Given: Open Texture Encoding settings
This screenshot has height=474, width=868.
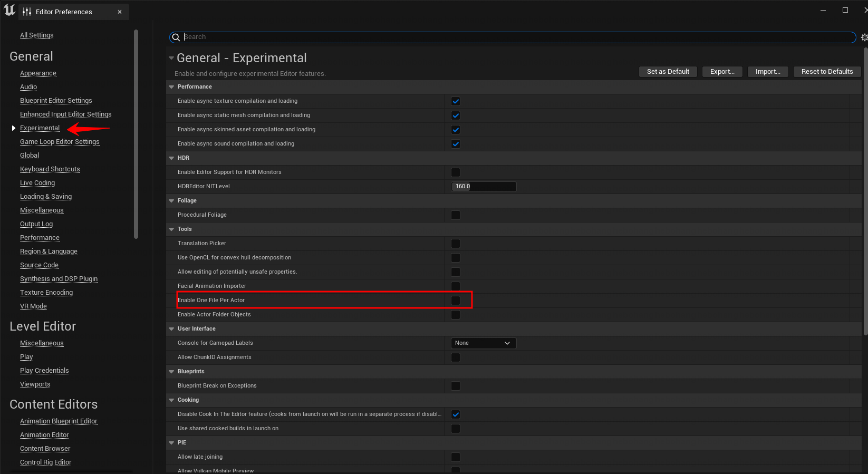Looking at the screenshot, I should (46, 293).
